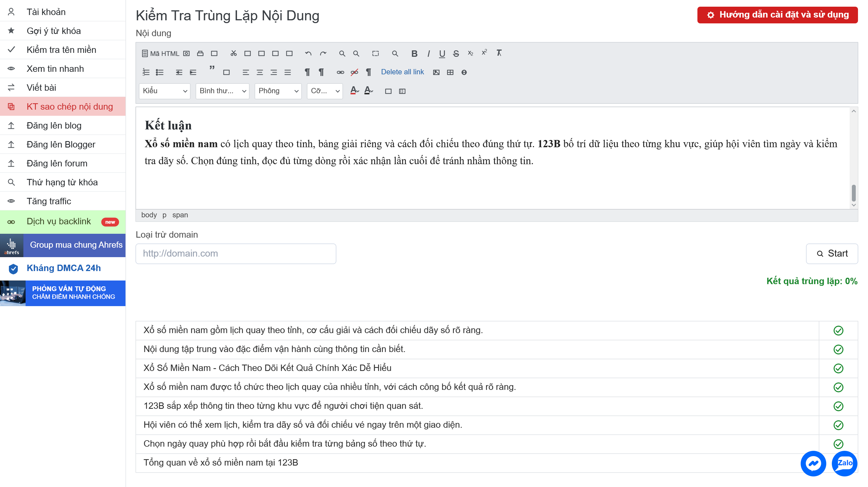Click the Unlink icon with red slash

(354, 72)
